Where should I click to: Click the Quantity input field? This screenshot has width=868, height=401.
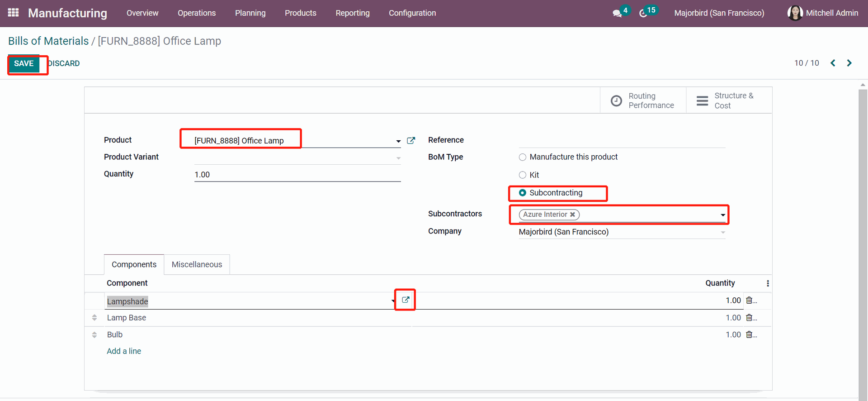click(x=297, y=175)
